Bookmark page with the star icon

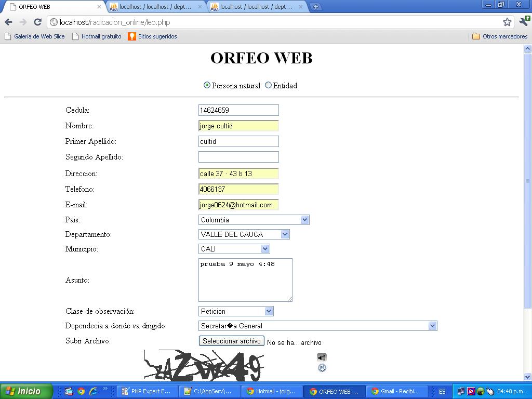(x=507, y=22)
